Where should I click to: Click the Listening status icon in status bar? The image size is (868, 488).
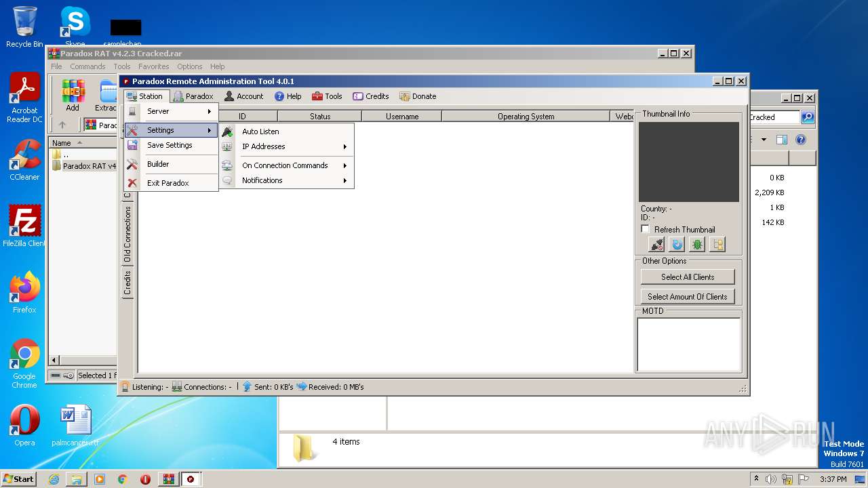tap(125, 387)
